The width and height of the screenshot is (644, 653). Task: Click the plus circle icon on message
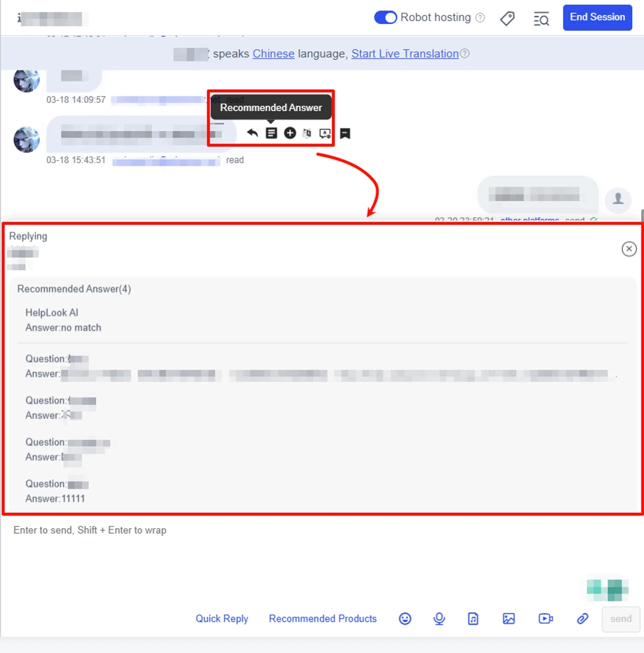pyautogui.click(x=290, y=133)
